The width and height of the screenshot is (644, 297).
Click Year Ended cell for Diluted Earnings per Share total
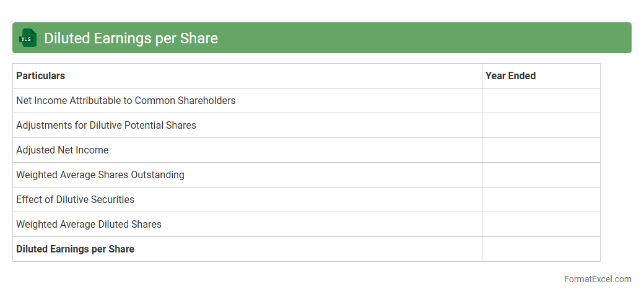541,249
